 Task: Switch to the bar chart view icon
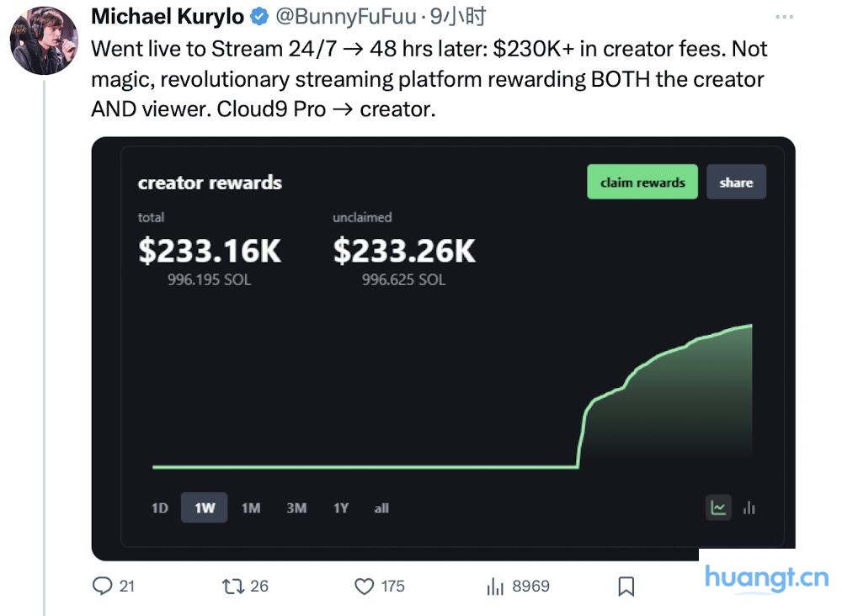[749, 507]
